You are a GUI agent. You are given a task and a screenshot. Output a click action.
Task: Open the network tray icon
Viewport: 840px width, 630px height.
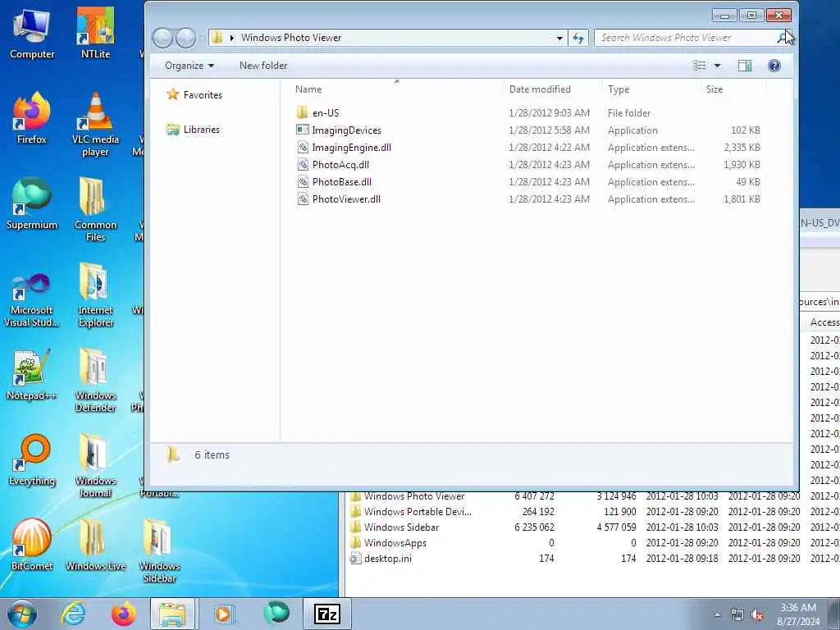click(737, 615)
